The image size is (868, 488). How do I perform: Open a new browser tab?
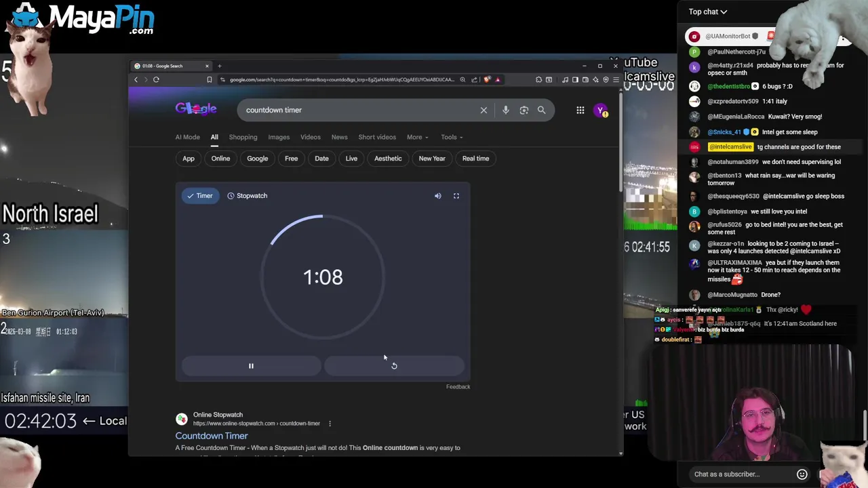219,66
